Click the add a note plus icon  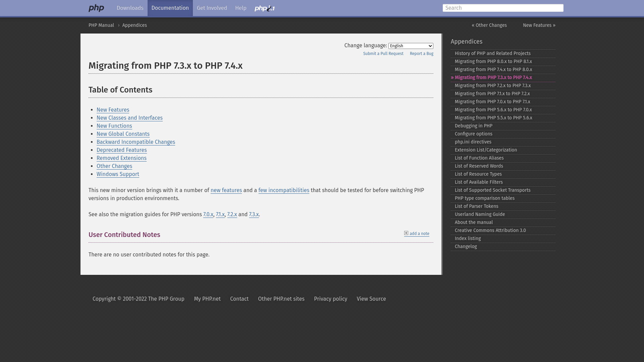[406, 233]
